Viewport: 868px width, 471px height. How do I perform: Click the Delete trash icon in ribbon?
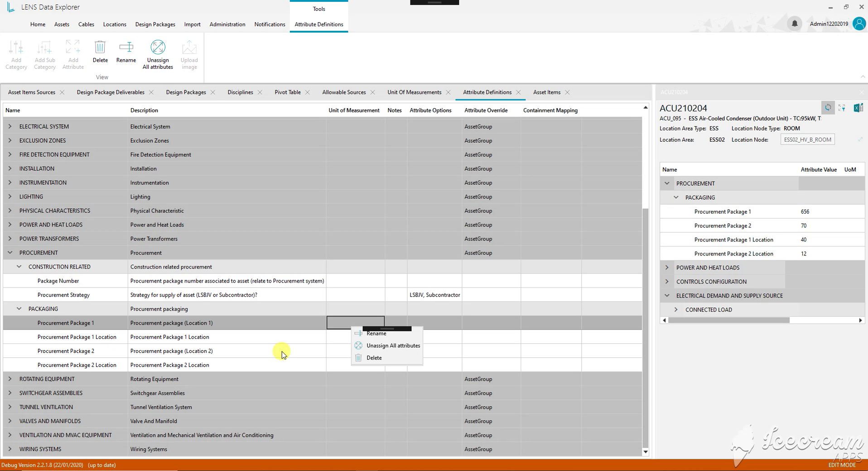click(x=100, y=48)
